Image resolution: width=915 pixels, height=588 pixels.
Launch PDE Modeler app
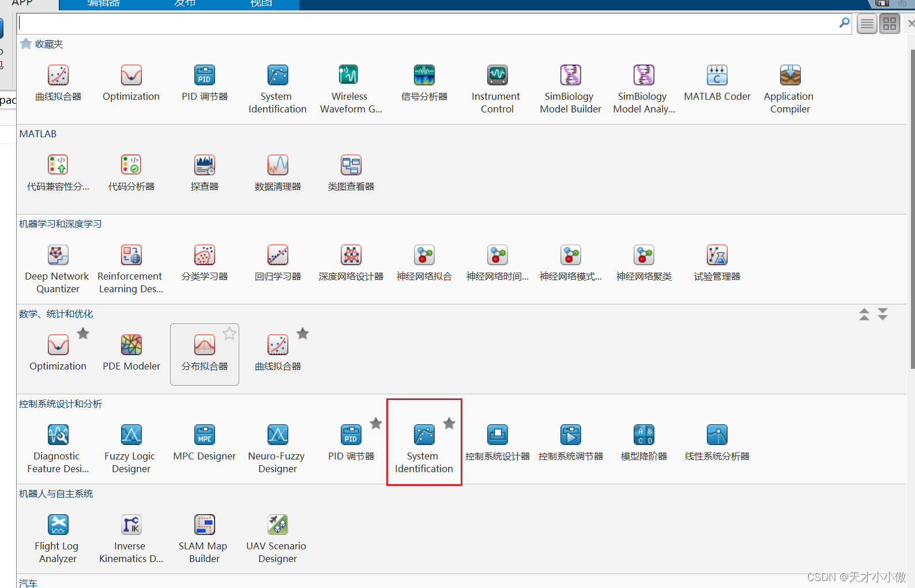(x=131, y=353)
